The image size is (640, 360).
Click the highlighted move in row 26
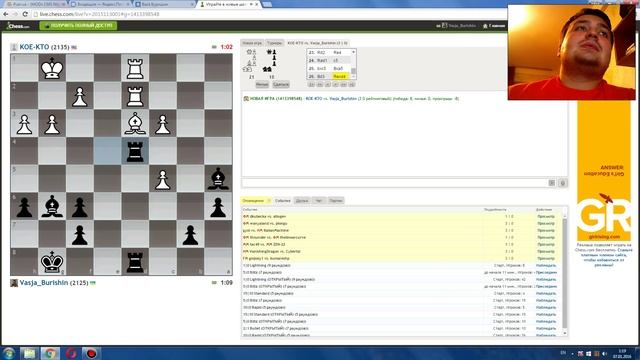(x=340, y=76)
